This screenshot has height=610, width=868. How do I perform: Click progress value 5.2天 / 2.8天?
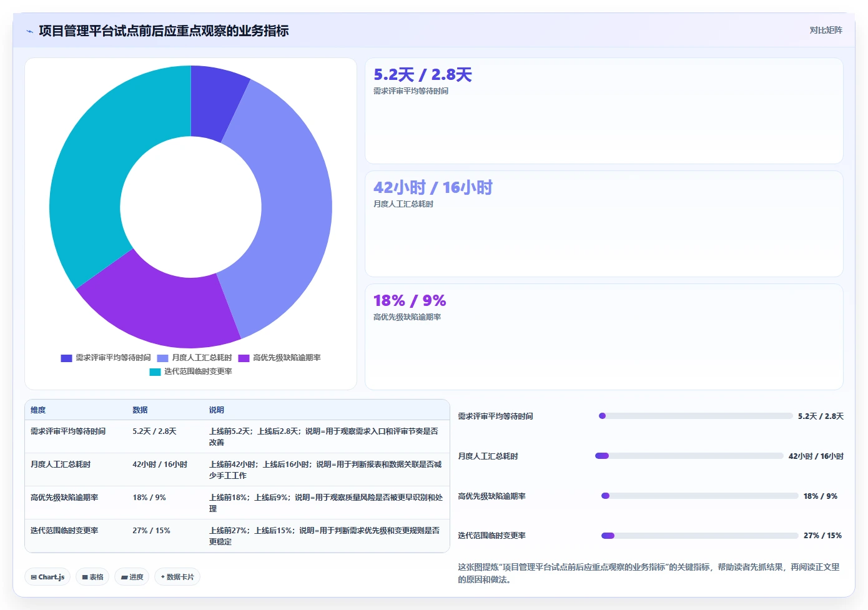point(821,416)
